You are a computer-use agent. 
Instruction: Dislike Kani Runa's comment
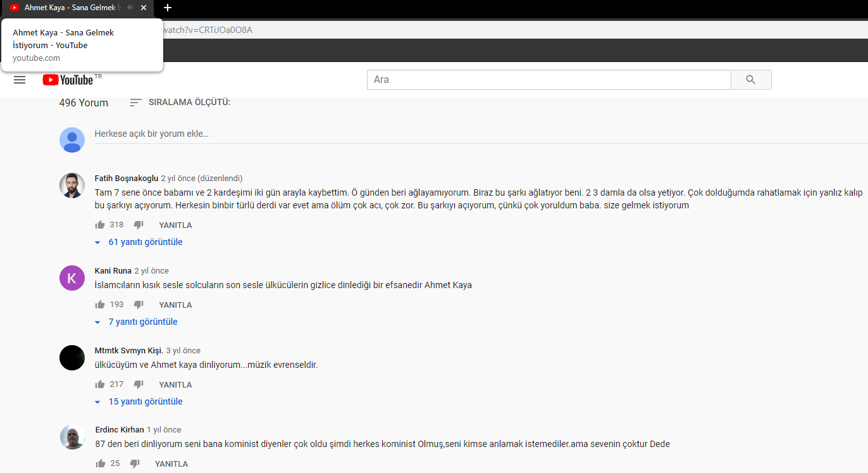(x=139, y=305)
